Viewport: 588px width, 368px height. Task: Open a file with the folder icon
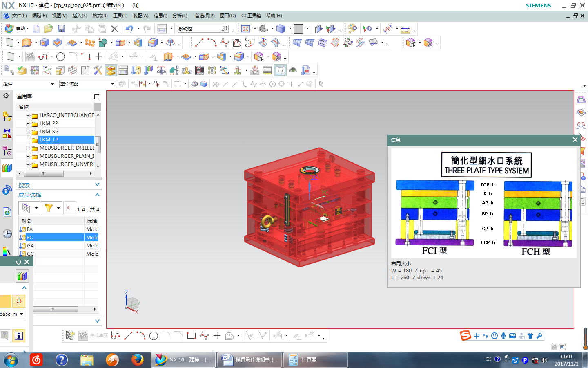point(49,29)
